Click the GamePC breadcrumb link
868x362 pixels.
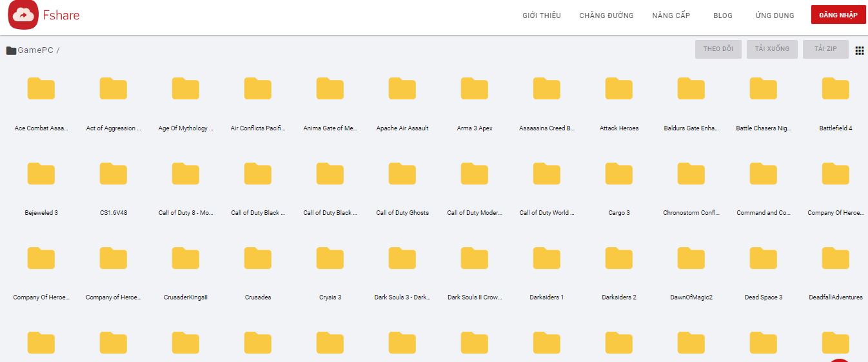click(35, 50)
